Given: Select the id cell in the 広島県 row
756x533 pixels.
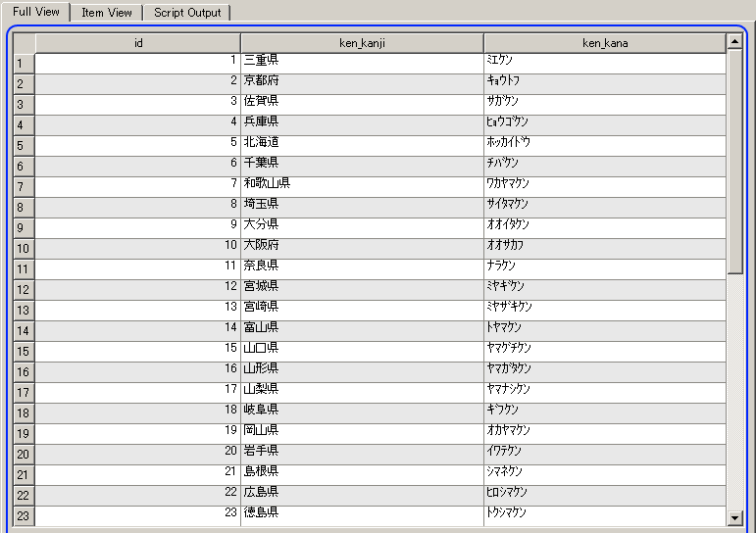Looking at the screenshot, I should pyautogui.click(x=138, y=496).
